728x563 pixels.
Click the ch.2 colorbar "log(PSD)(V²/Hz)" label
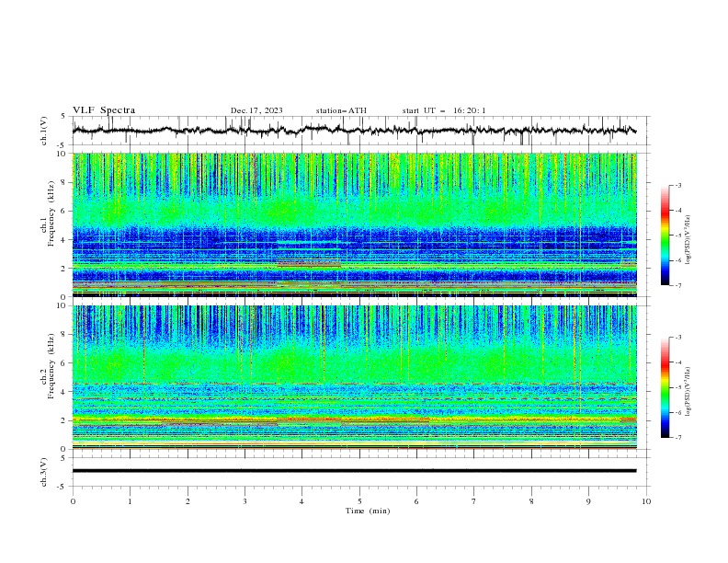(x=688, y=392)
